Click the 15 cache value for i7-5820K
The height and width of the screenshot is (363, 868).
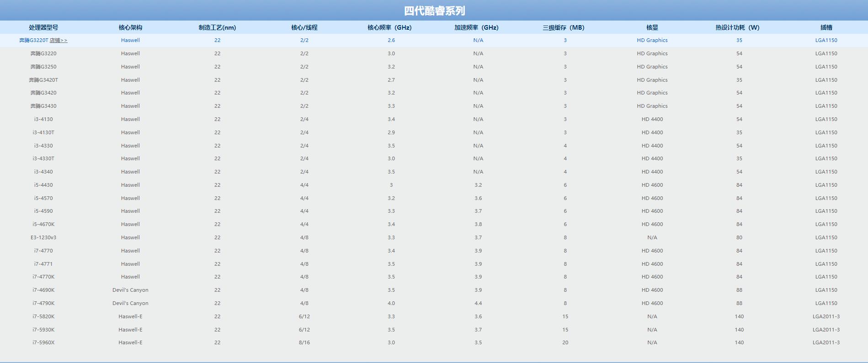pyautogui.click(x=565, y=316)
